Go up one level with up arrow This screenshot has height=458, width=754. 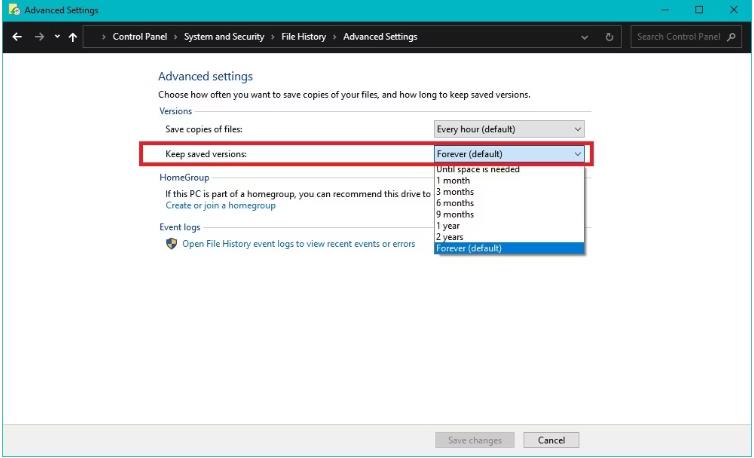pyautogui.click(x=73, y=37)
